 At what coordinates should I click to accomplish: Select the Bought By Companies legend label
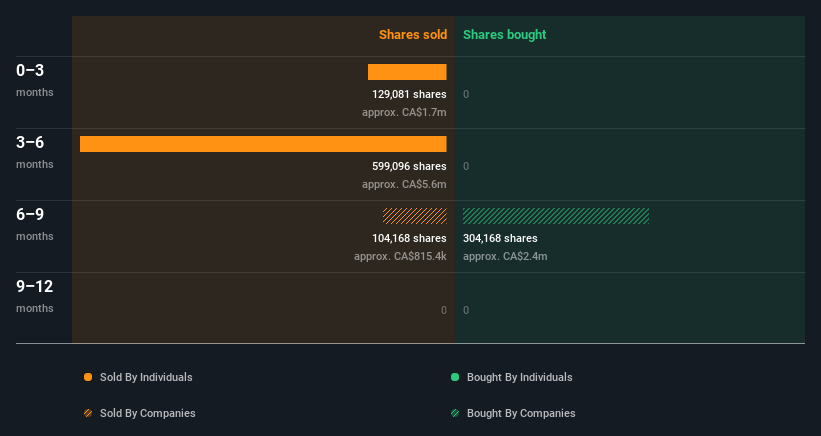[521, 413]
